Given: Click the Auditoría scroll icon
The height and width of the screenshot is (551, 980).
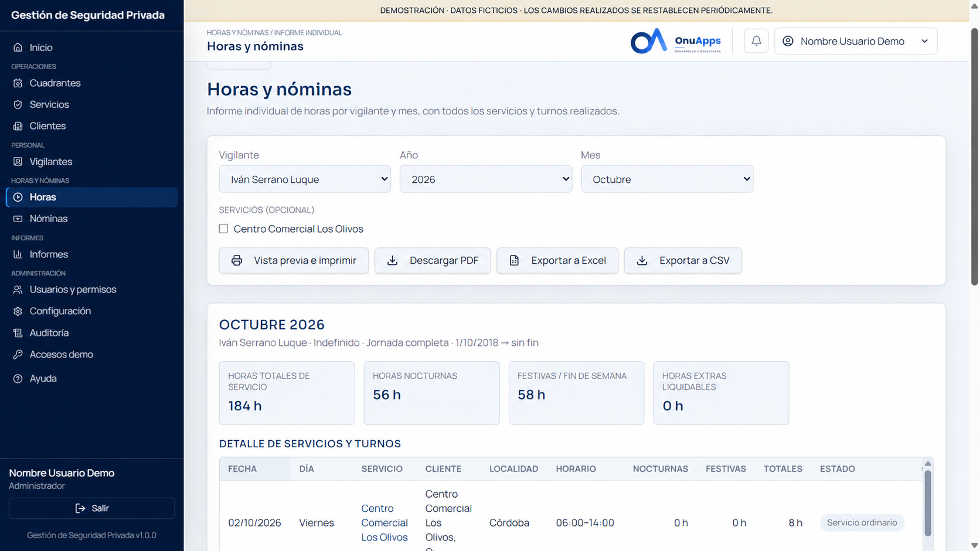Looking at the screenshot, I should point(18,333).
